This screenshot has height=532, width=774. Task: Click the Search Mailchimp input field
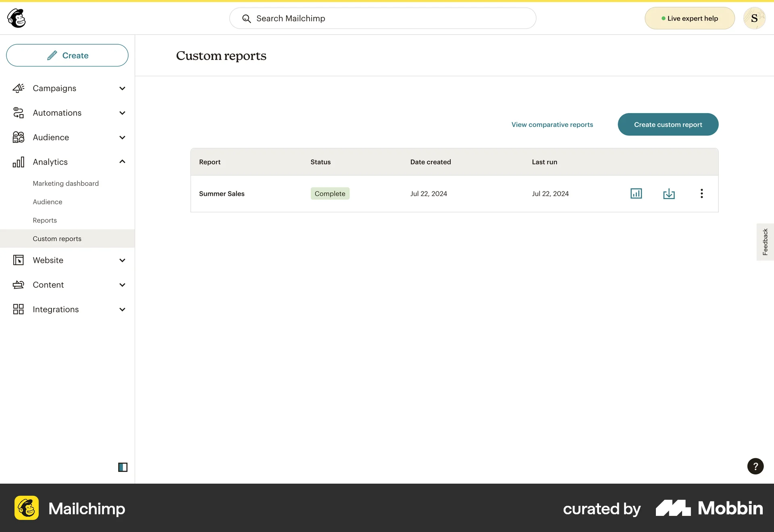click(383, 18)
